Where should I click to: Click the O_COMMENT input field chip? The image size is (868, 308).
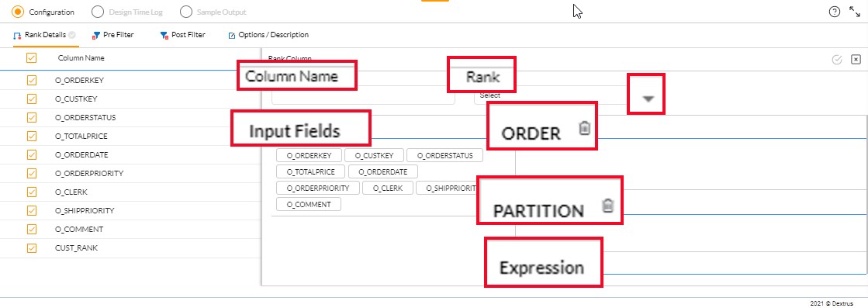tap(309, 204)
